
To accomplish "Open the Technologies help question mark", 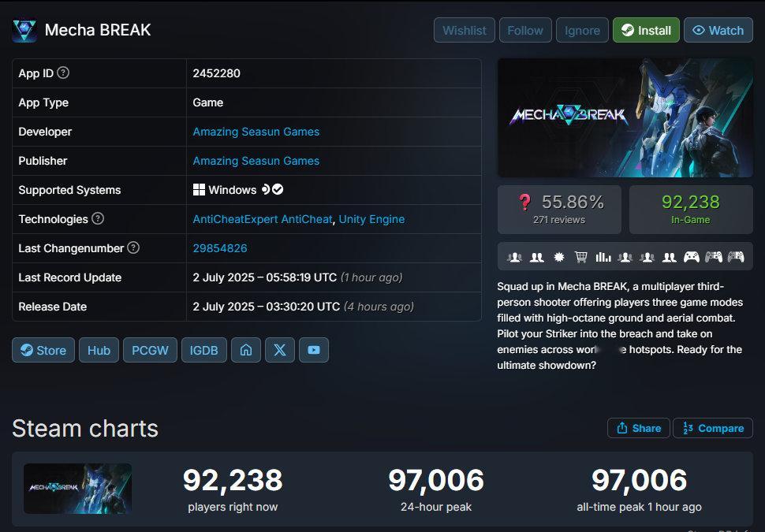I will pyautogui.click(x=98, y=218).
